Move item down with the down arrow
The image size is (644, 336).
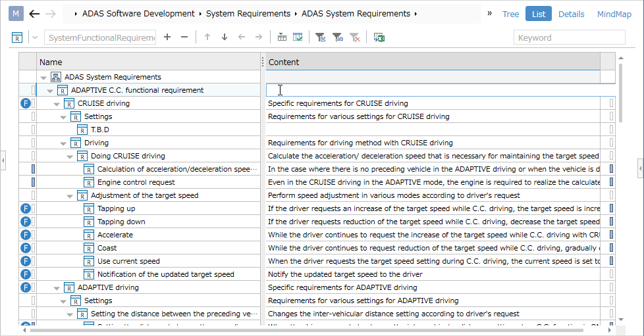click(x=225, y=37)
